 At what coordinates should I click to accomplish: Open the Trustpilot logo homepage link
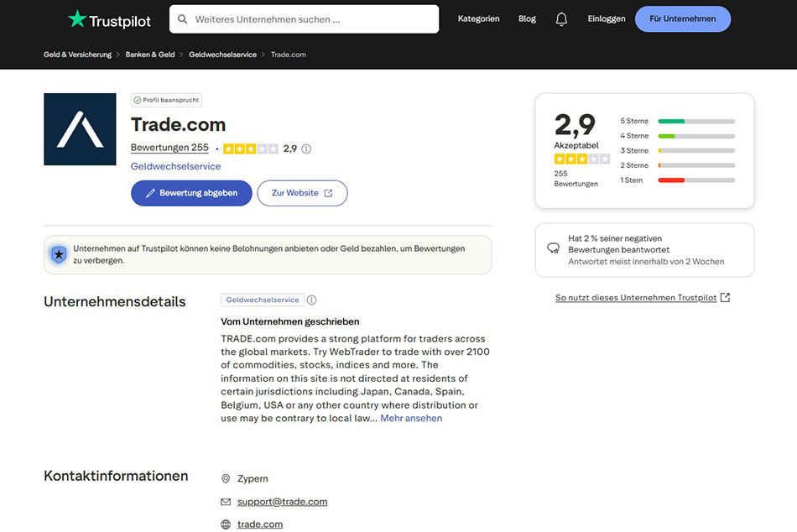click(109, 20)
